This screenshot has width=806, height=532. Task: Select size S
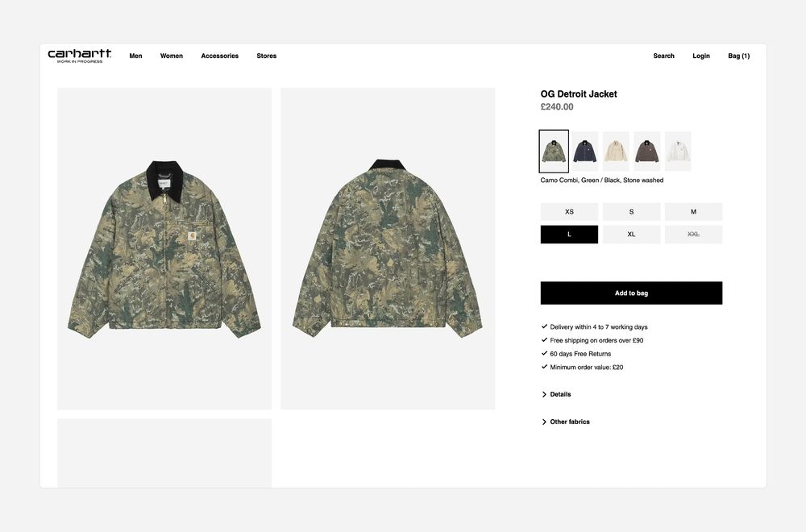coord(631,212)
